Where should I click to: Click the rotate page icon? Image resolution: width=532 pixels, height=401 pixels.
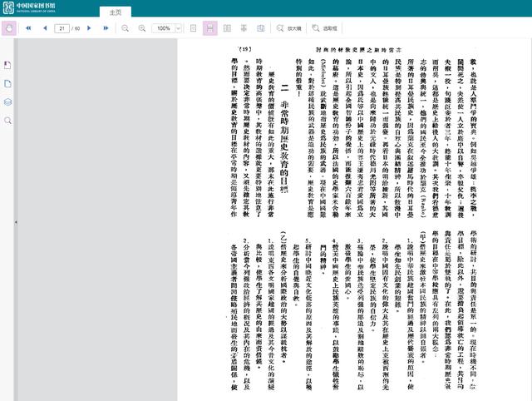pos(260,28)
